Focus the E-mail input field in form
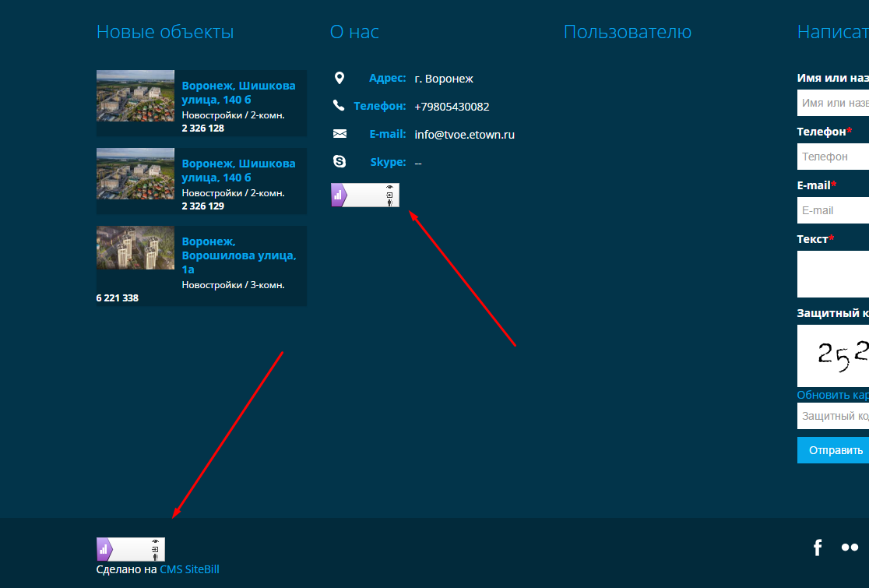Screen dimensions: 869x588 833,210
